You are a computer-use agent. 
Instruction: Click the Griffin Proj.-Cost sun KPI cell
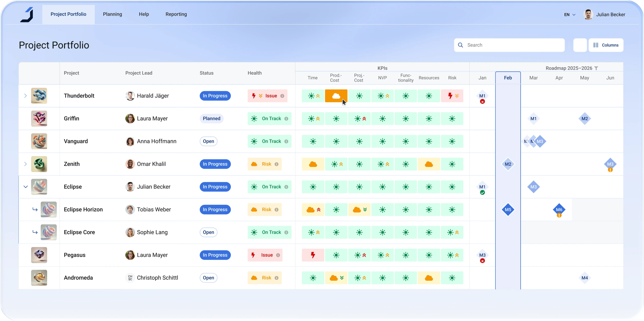(x=359, y=119)
